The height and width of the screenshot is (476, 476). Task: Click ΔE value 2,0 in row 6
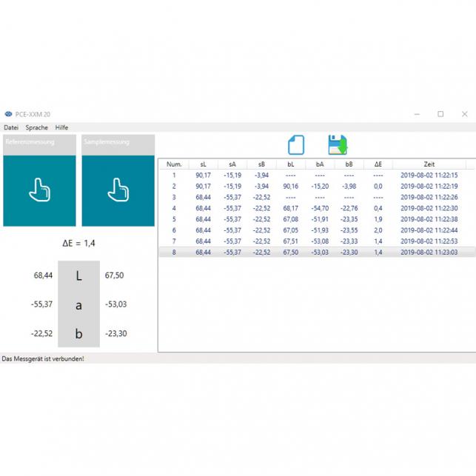(378, 230)
